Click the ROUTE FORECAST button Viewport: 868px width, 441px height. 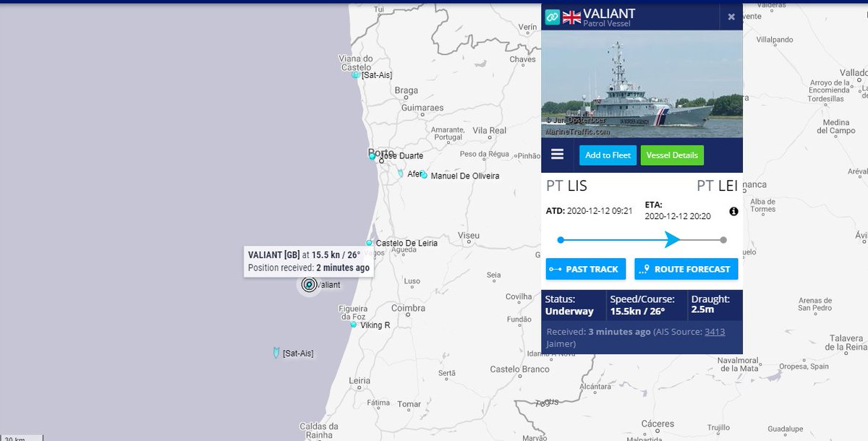click(686, 268)
